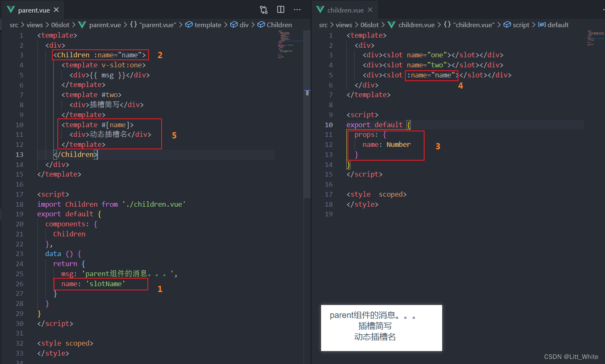Click the Vue icon on children.vue tab
Screen dimensions: 605x364
pyautogui.click(x=320, y=10)
